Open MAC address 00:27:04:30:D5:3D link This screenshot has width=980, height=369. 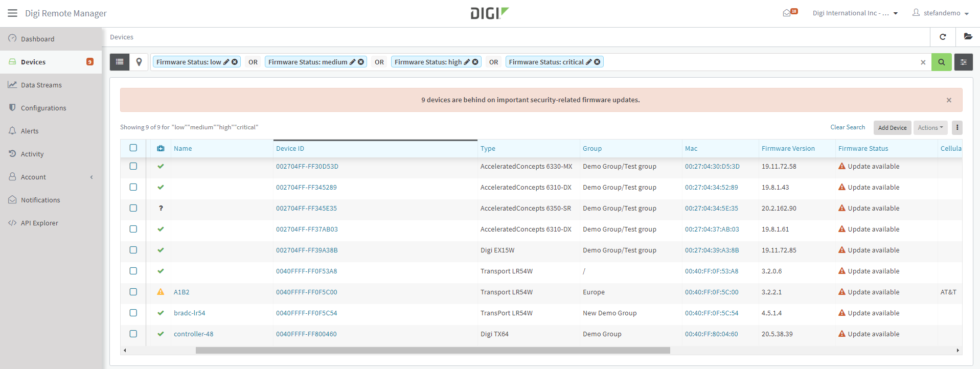click(712, 166)
